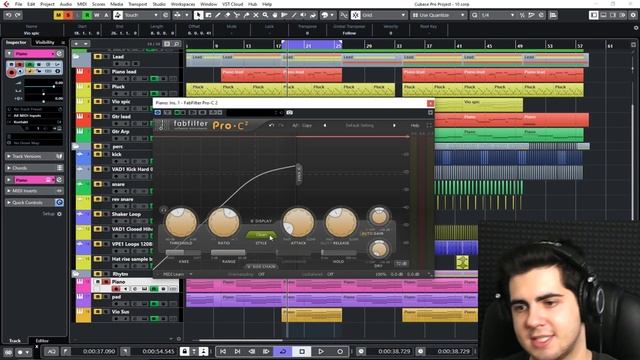Click the Knee slider in Pro-C 2

tap(183, 253)
